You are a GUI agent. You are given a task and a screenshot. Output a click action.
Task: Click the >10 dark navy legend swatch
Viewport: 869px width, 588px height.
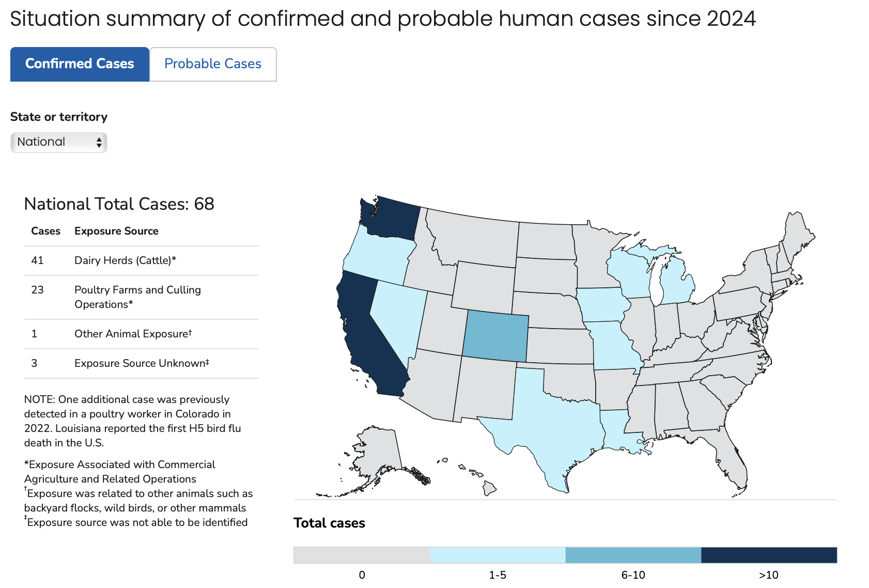(x=769, y=555)
